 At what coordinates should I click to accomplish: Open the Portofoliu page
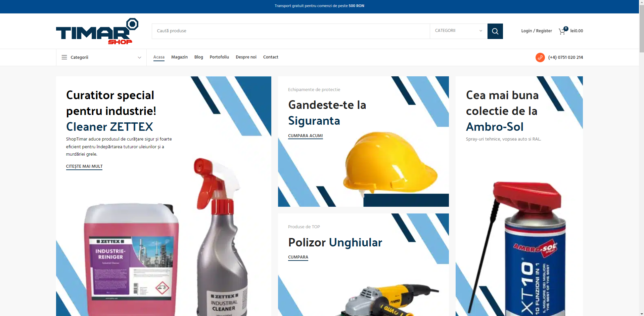pos(219,57)
